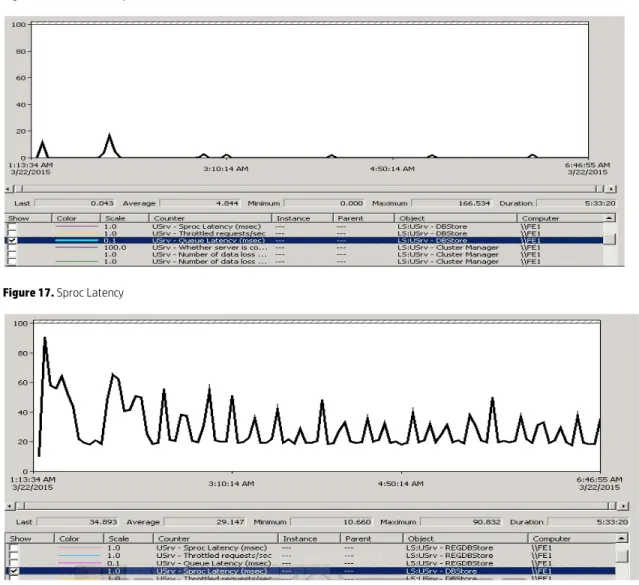639x585 pixels.
Task: Click the Average value field showing 29.147
Action: pos(205,522)
